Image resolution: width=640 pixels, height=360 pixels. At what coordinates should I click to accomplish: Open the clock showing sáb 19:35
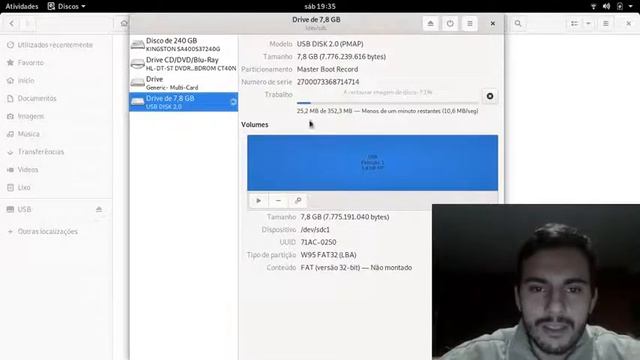coord(320,6)
